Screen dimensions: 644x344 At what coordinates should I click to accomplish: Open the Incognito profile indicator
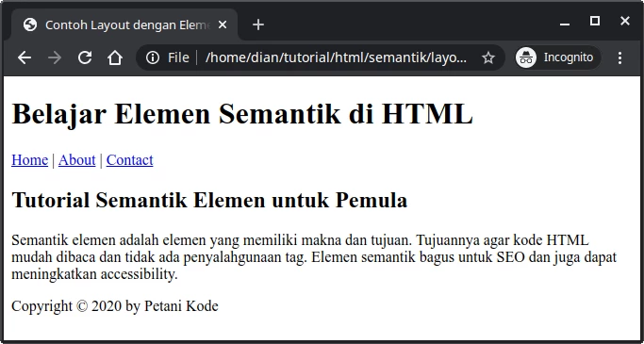tap(558, 57)
